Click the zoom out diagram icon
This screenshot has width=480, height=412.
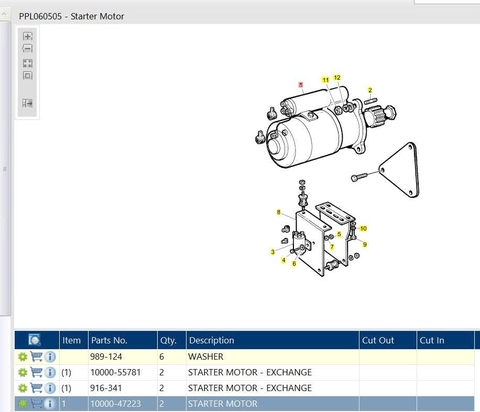(28, 49)
